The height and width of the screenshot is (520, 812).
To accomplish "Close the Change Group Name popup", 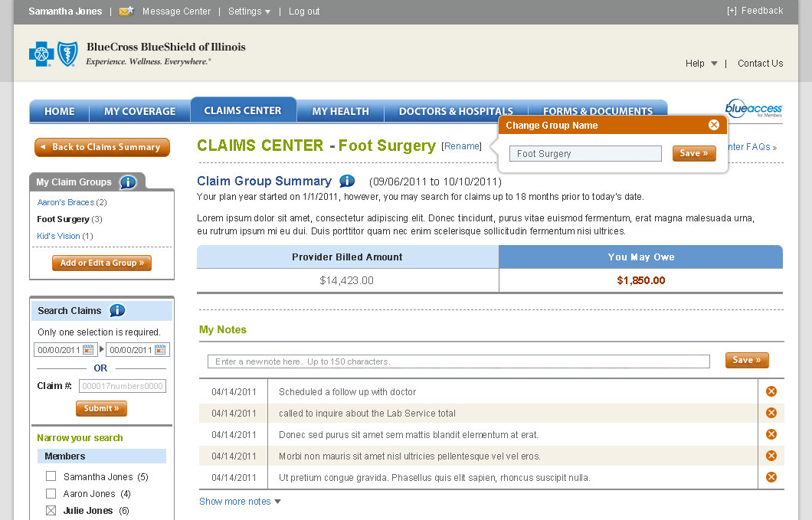I will [x=714, y=125].
